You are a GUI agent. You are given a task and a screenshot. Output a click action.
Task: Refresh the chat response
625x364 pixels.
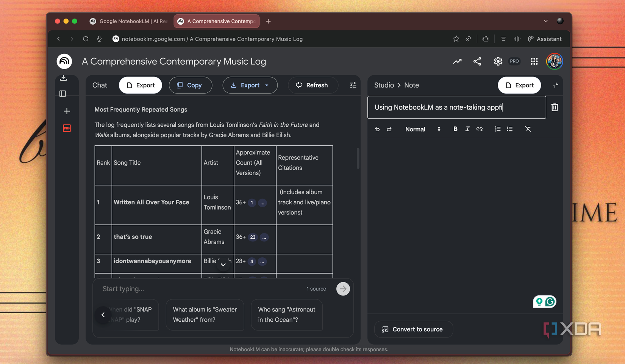313,85
